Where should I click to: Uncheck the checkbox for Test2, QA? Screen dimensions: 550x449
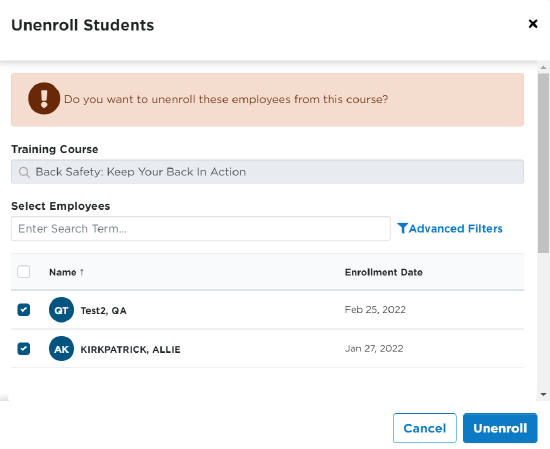click(24, 310)
